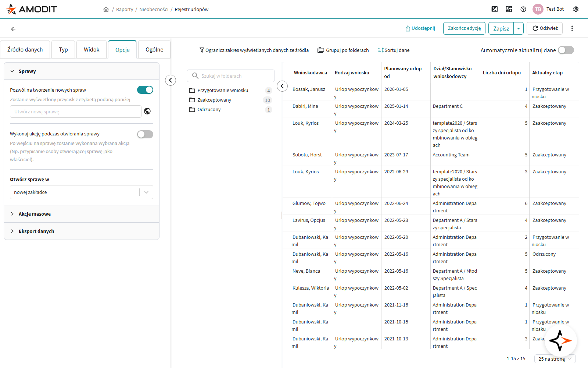Switch to the Widok tab
The width and height of the screenshot is (588, 368).
tap(92, 50)
